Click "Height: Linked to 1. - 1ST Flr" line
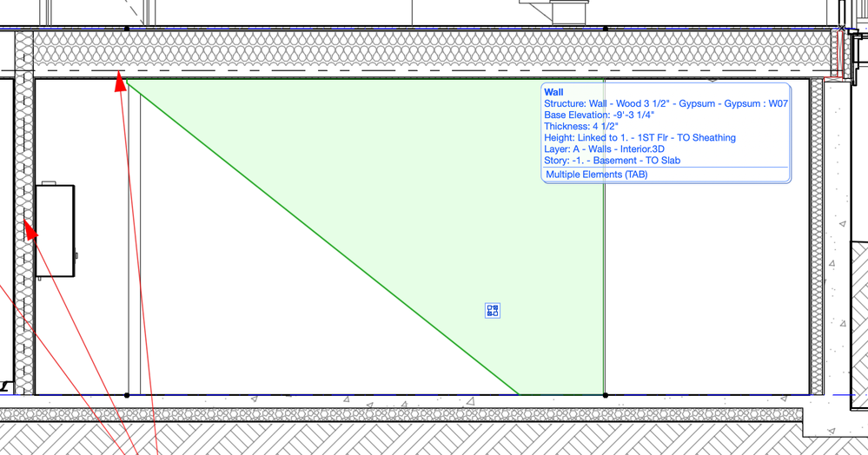868x455 pixels. tap(640, 138)
